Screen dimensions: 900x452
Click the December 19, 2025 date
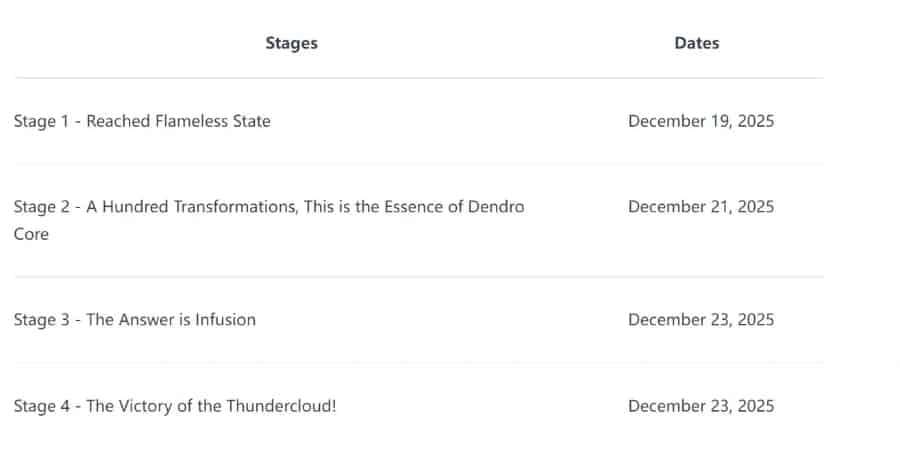point(700,121)
